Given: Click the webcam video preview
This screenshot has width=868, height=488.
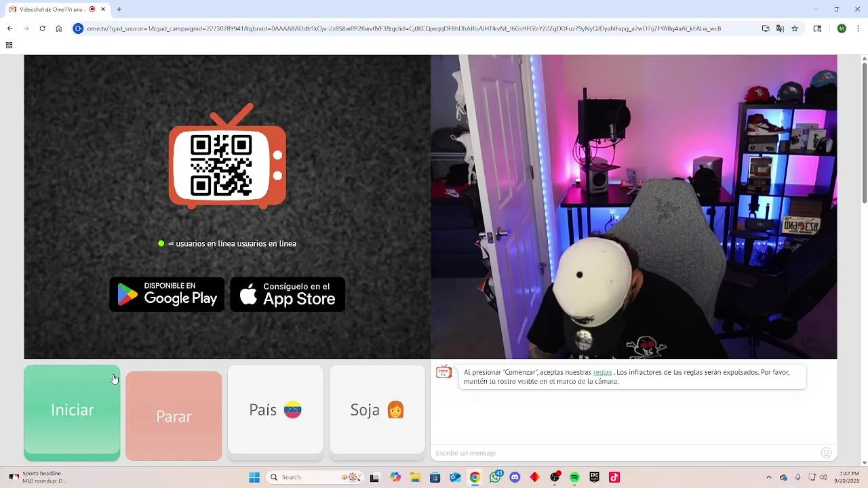Looking at the screenshot, I should [633, 207].
